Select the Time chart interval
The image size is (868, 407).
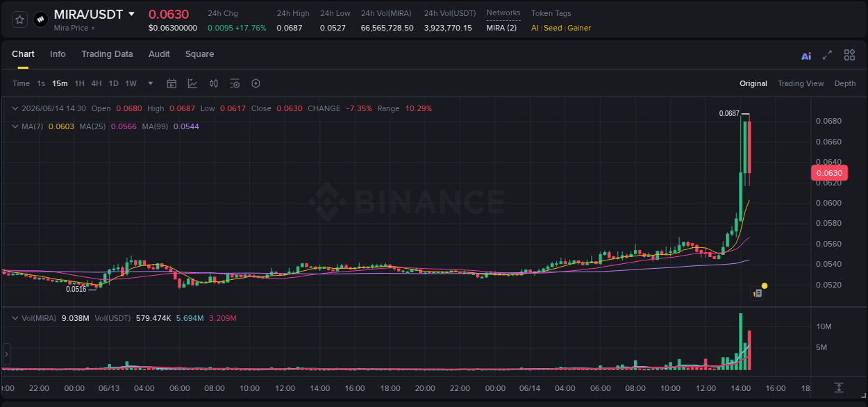pos(22,83)
